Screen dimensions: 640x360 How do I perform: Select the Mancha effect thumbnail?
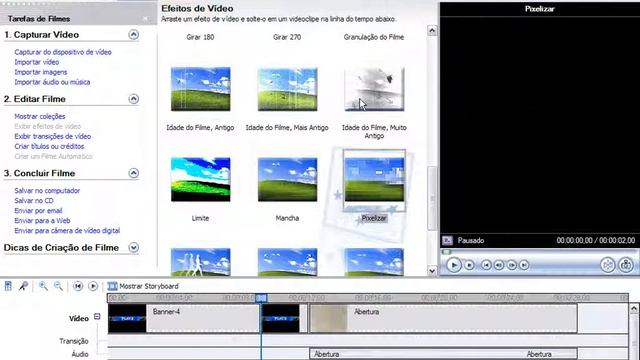(x=287, y=180)
